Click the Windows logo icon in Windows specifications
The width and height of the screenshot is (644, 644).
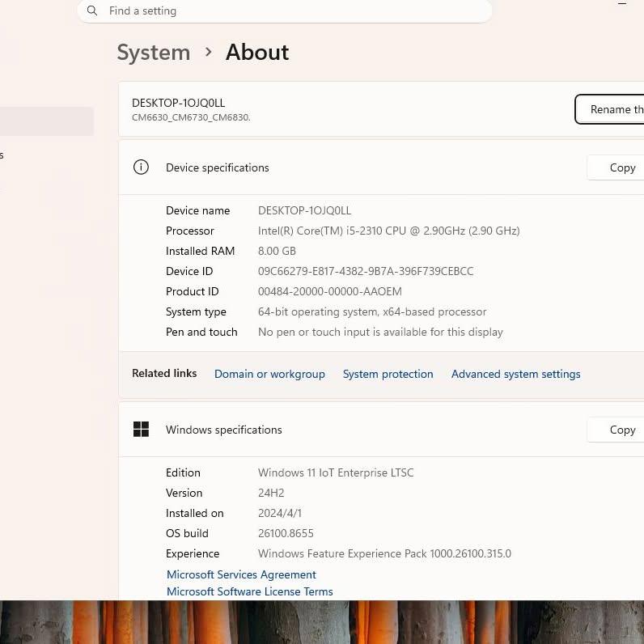(x=142, y=429)
